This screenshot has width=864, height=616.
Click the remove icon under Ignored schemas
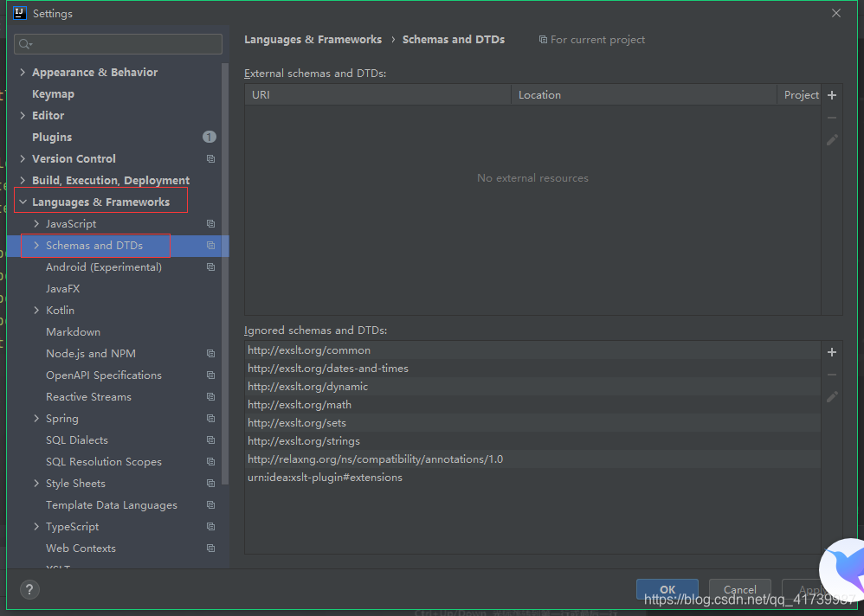832,375
